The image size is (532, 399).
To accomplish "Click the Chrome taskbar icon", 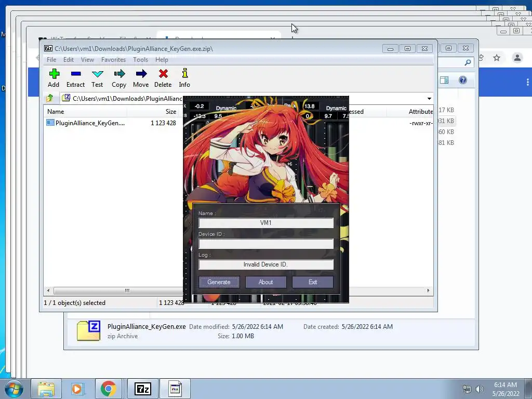I will coord(108,389).
